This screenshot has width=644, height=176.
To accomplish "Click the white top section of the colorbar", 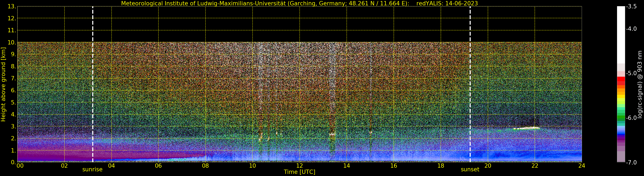I will point(621,35).
